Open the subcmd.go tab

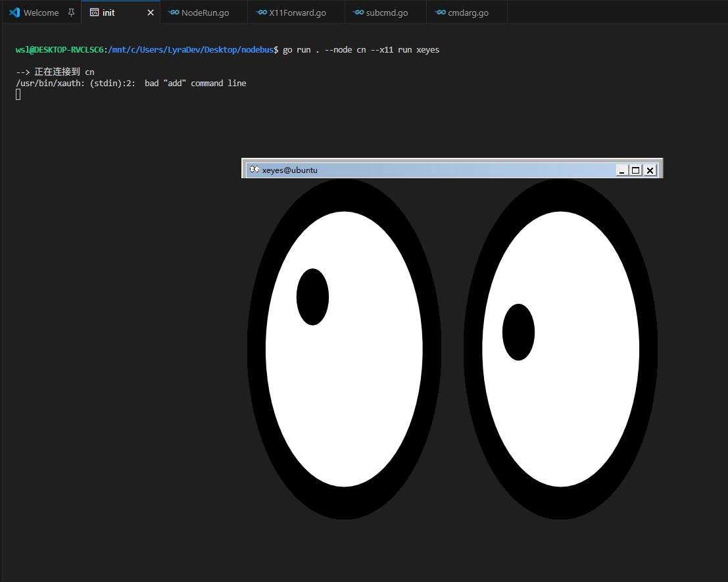pos(387,12)
